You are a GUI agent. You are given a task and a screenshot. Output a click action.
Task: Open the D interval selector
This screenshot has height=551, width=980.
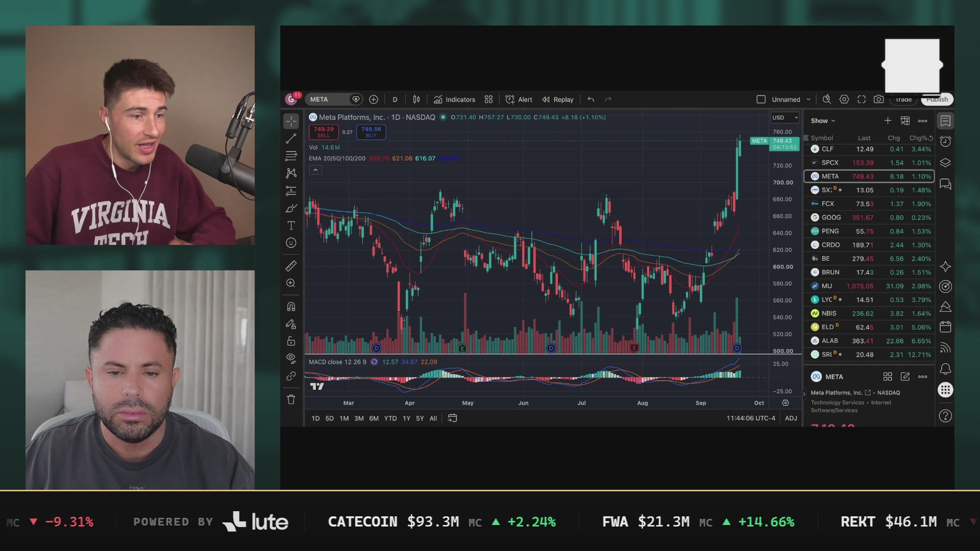(x=395, y=99)
